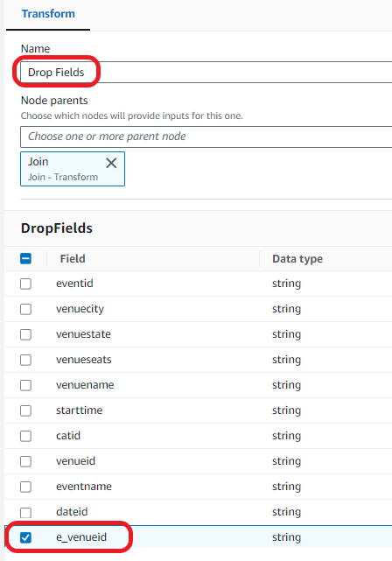Viewport: 392px width, 561px height.
Task: Select the dateid field name
Action: coord(72,512)
